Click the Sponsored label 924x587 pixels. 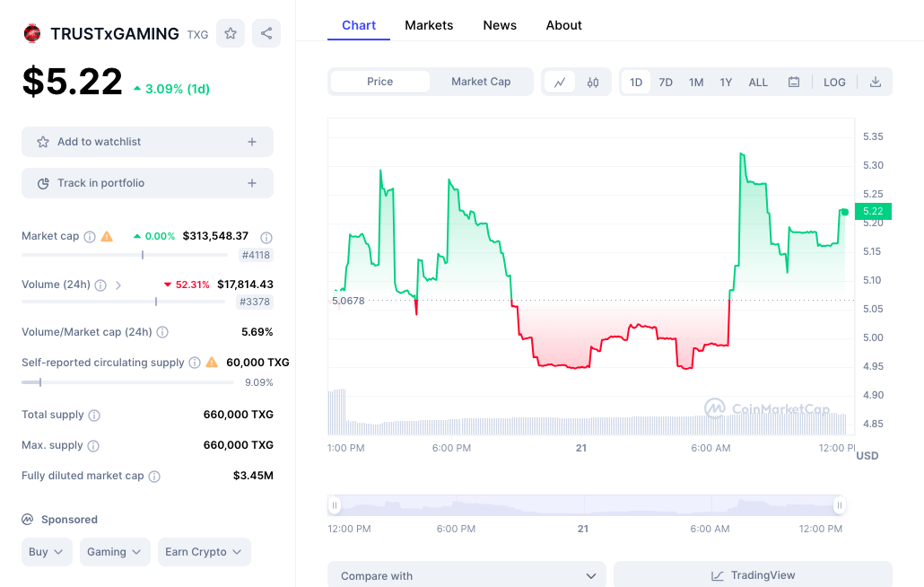(x=70, y=520)
